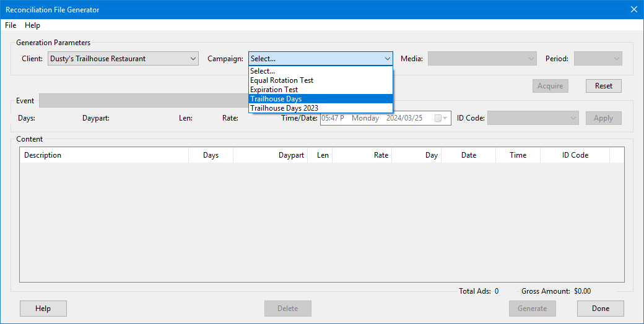Open the File menu

11,25
